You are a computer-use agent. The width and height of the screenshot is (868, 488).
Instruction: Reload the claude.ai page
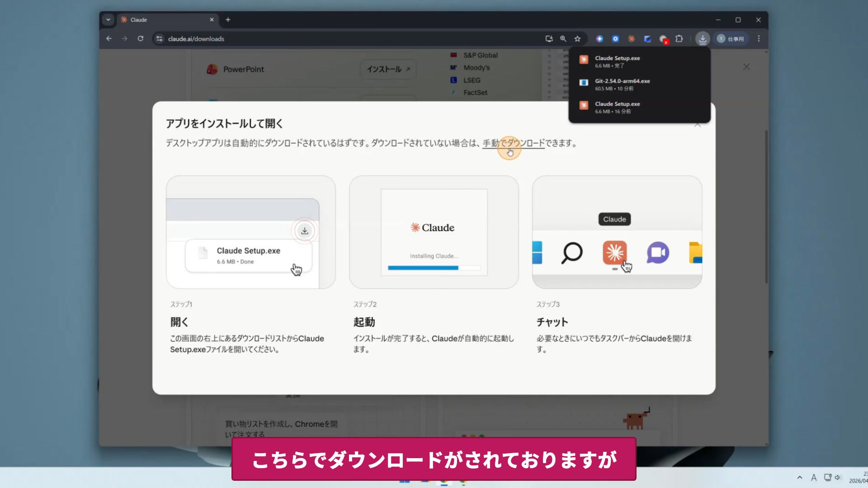[141, 39]
